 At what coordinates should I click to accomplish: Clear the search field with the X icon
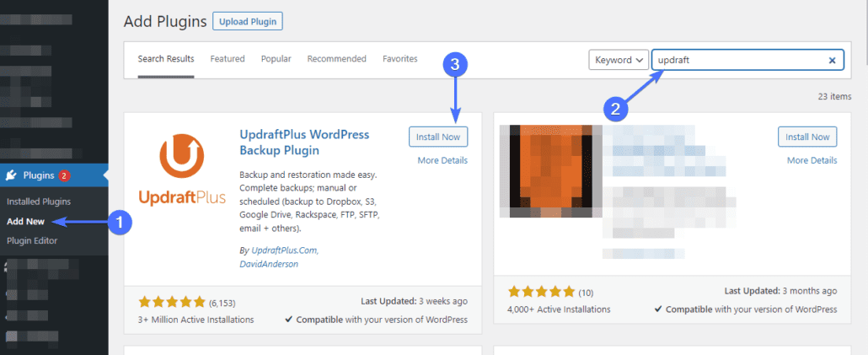pyautogui.click(x=832, y=61)
